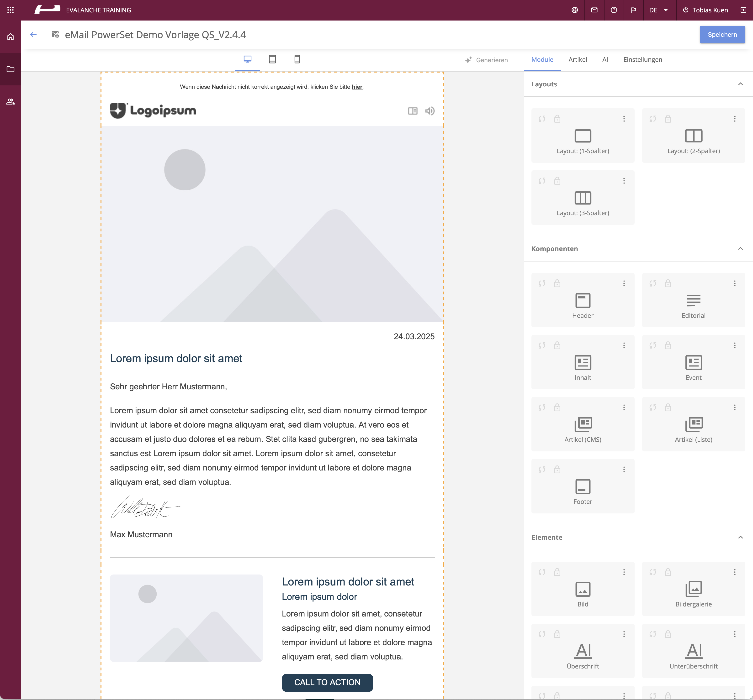753x700 pixels.
Task: Toggle lock on Editorial card
Action: 668,284
